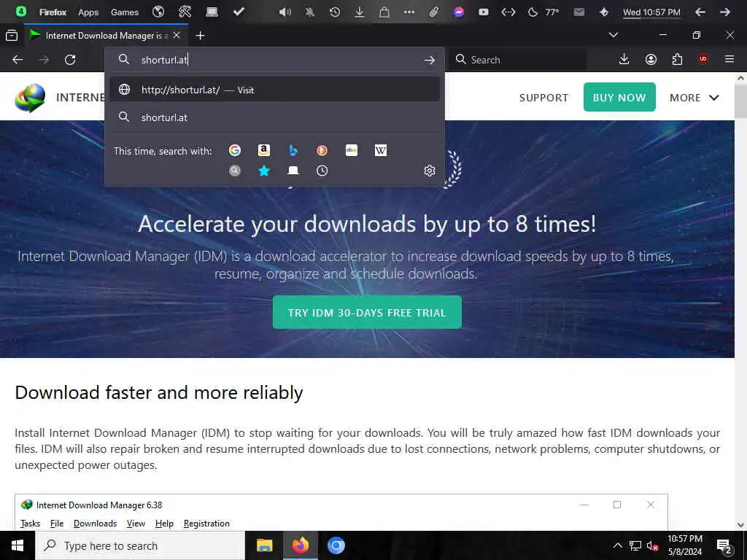The image size is (747, 560).
Task: Open the Apps menu in top bar
Action: pos(88,12)
